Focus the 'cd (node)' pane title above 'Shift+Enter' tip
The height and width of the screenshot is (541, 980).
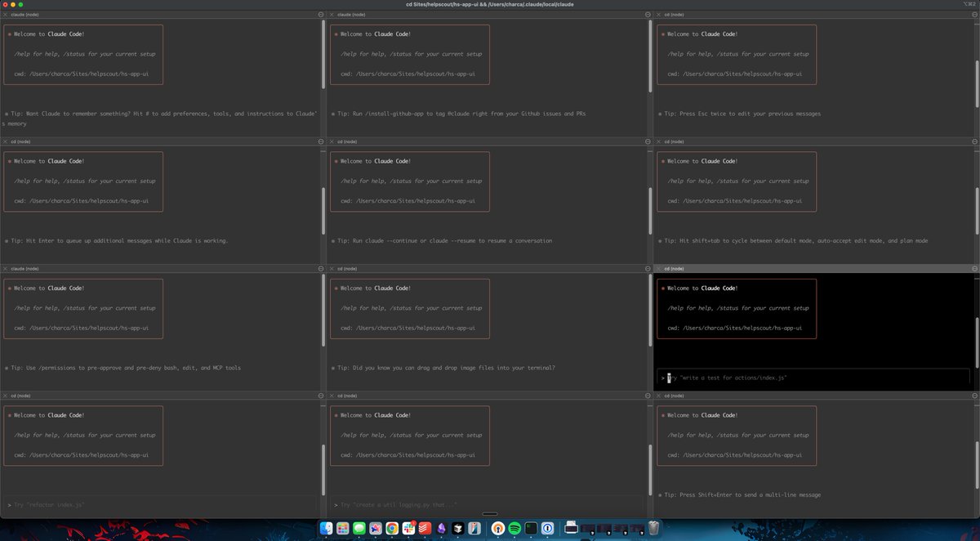pos(675,396)
